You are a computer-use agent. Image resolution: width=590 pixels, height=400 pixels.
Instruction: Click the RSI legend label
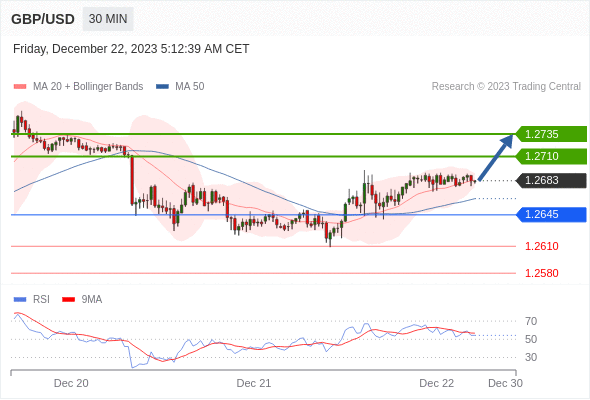click(41, 300)
